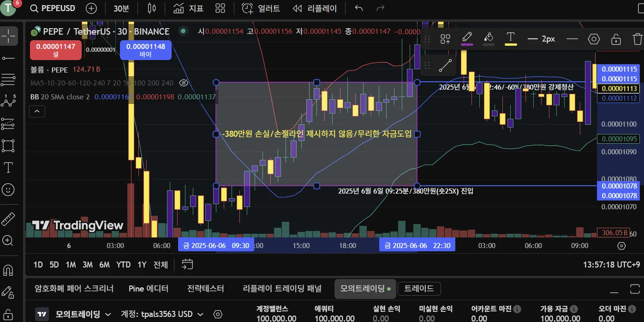Viewport: 644px width, 322px height.
Task: Set range to 3M
Action: click(88, 265)
